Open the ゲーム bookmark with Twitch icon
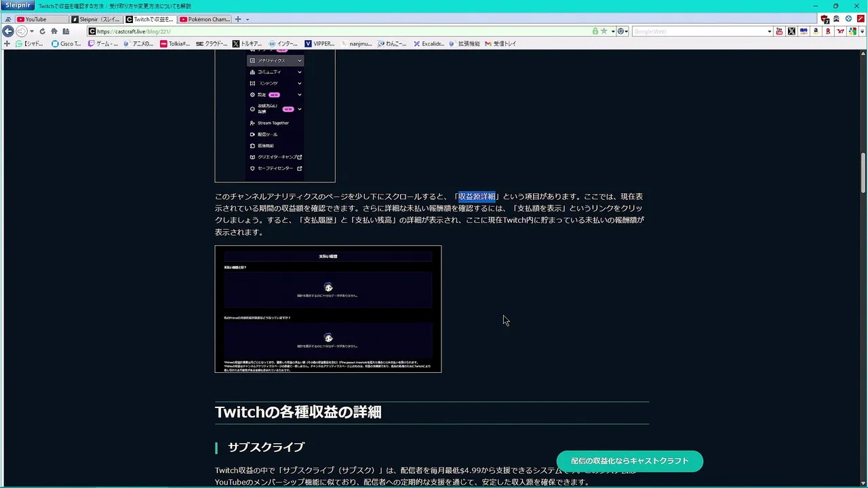The image size is (868, 488). tap(103, 43)
